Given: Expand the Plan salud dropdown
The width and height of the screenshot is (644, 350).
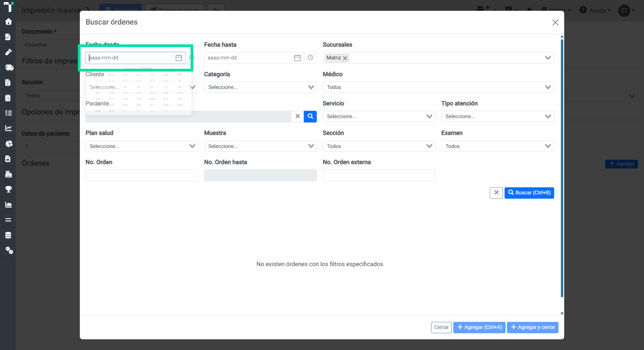Looking at the screenshot, I should click(192, 146).
